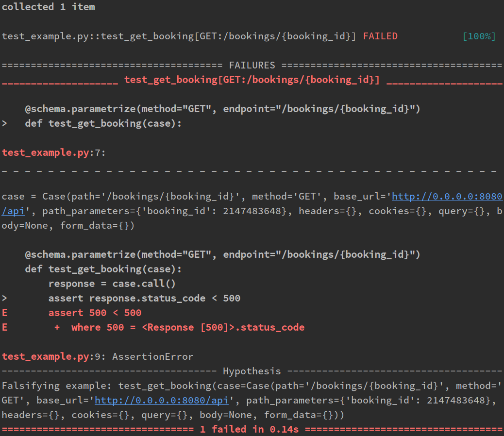Click the '1 failed in 0.14s' summary

[x=249, y=430]
